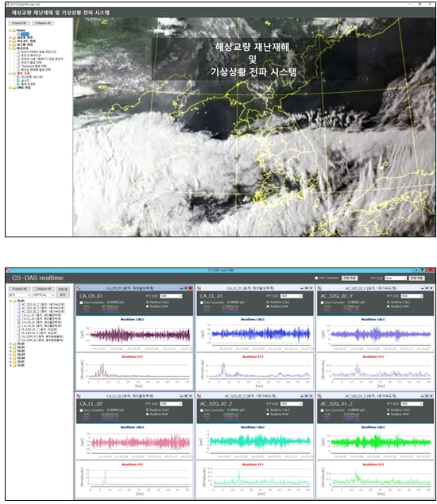
Task: Click the SMS folder icon in top tree
Action: (14, 87)
